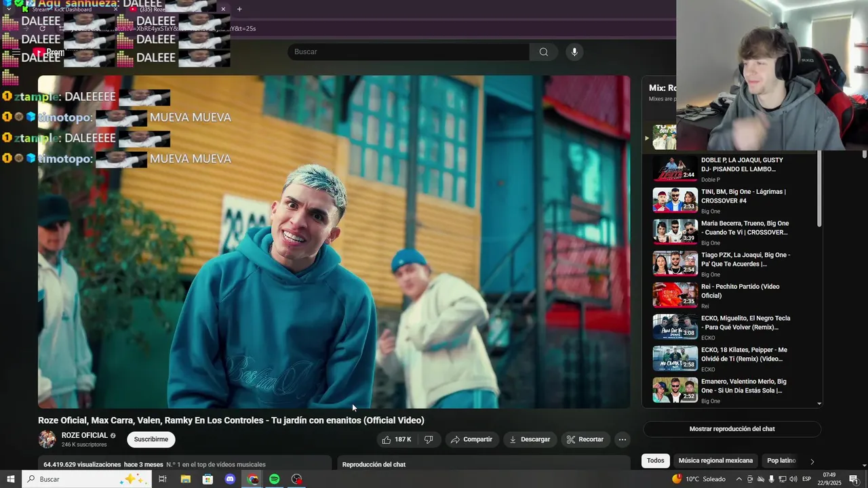868x488 pixels.
Task: Select the Todos filter chip
Action: pyautogui.click(x=655, y=461)
